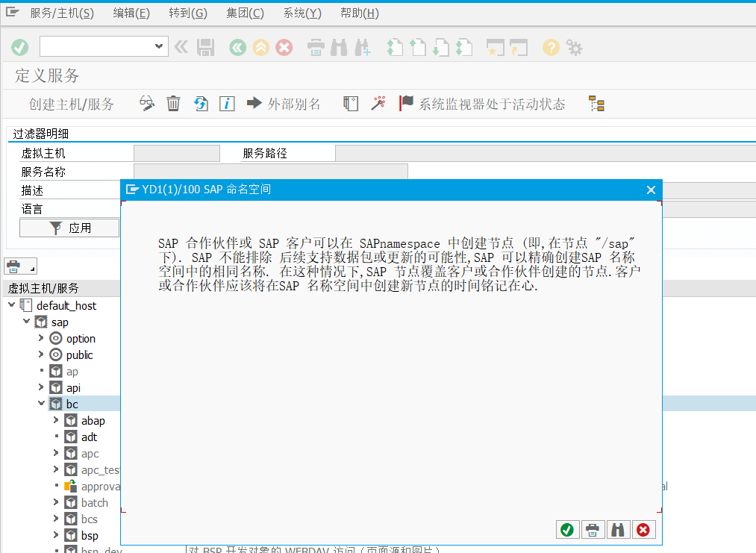Click the binoculars Find icon in the dialog
The image size is (756, 553).
[618, 530]
